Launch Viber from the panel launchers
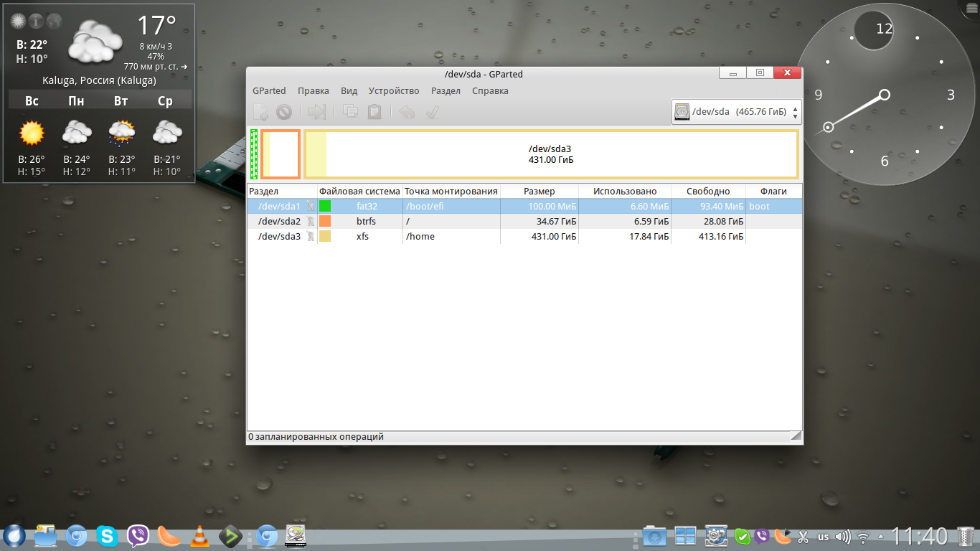This screenshot has height=551, width=980. 138,536
